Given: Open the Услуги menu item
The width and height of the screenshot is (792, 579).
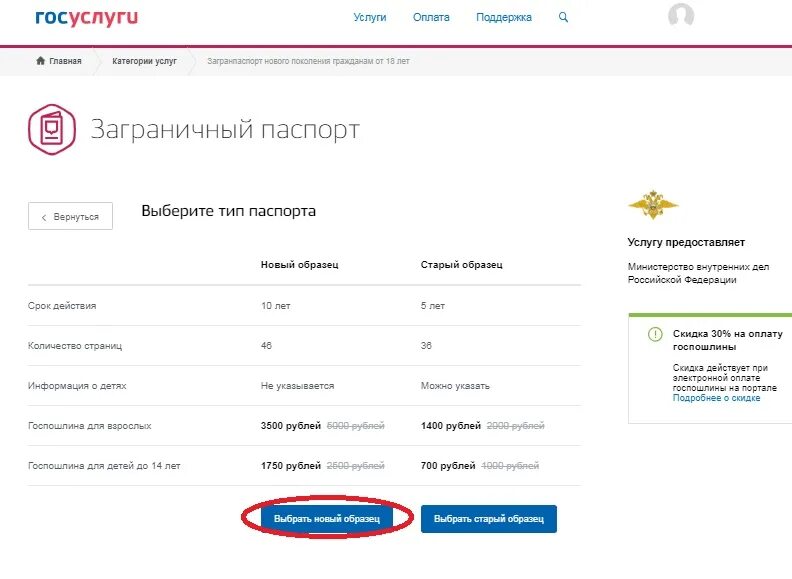Looking at the screenshot, I should pyautogui.click(x=370, y=17).
